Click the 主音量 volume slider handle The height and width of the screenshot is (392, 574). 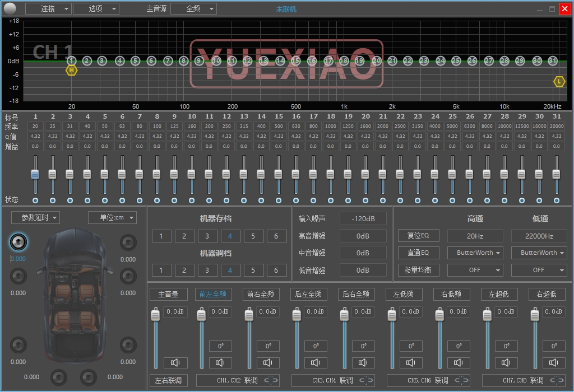point(156,315)
